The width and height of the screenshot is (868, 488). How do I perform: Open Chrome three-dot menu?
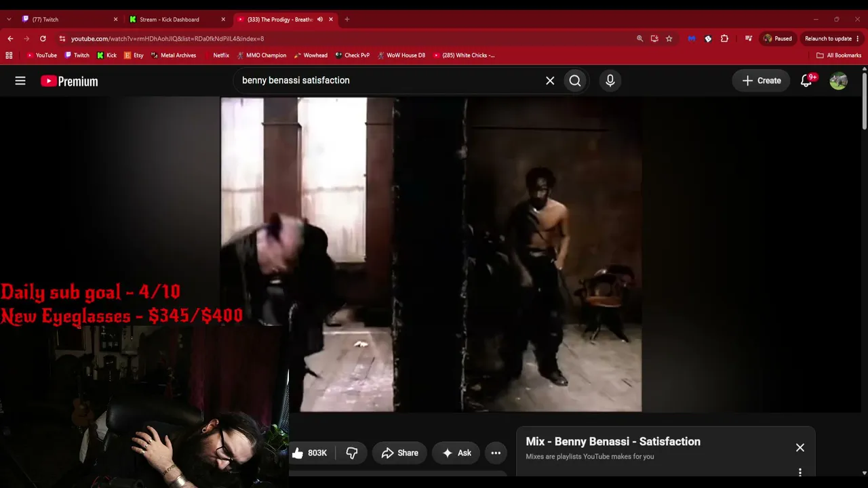pyautogui.click(x=858, y=39)
